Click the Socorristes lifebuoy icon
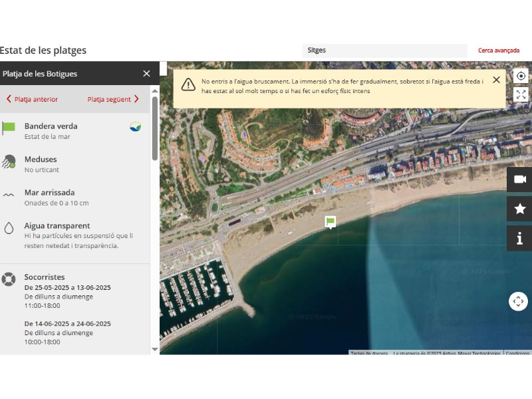This screenshot has height=399, width=532. (9, 279)
